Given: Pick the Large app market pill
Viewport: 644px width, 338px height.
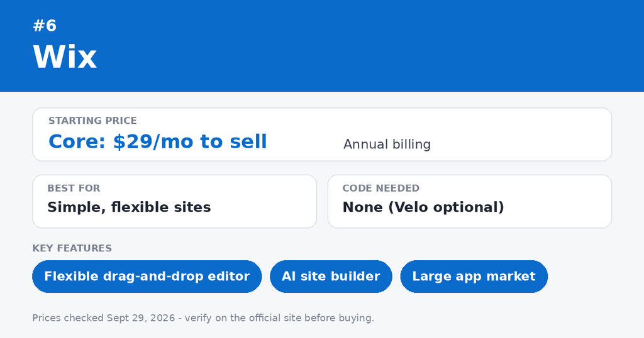Looking at the screenshot, I should [474, 276].
